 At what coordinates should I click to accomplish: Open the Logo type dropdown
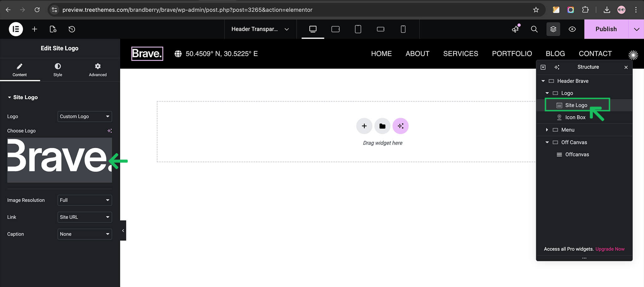point(85,116)
